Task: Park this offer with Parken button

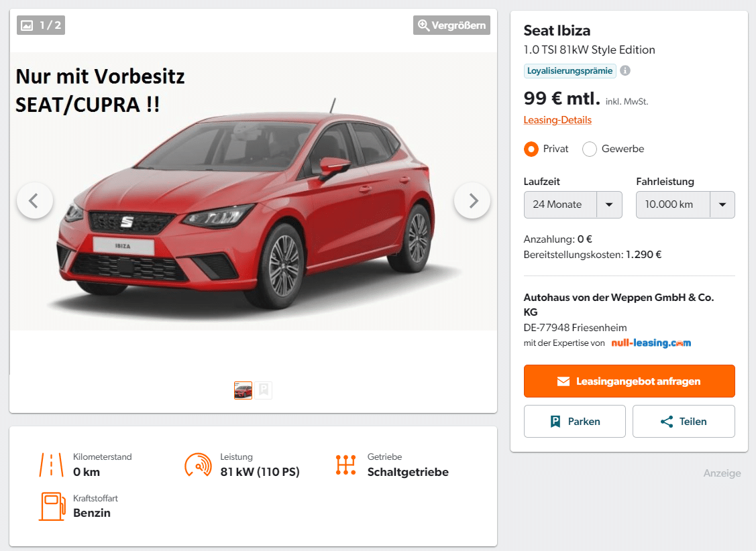Action: (575, 422)
